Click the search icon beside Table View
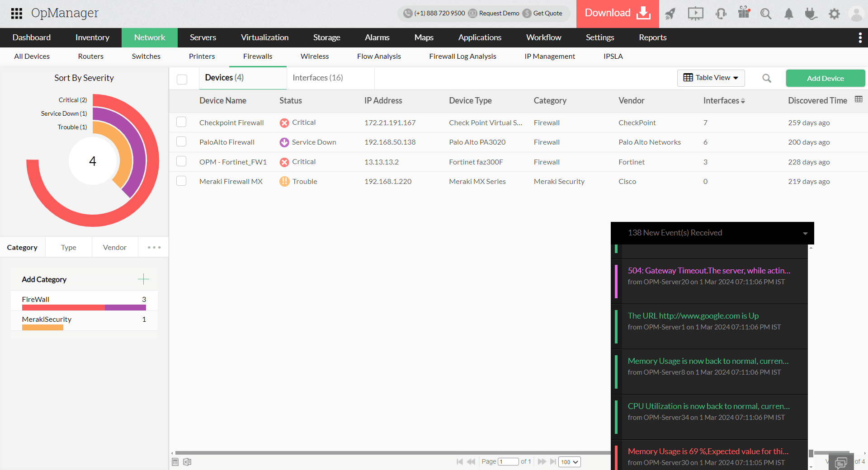Screen dimensions: 868x470 point(767,78)
